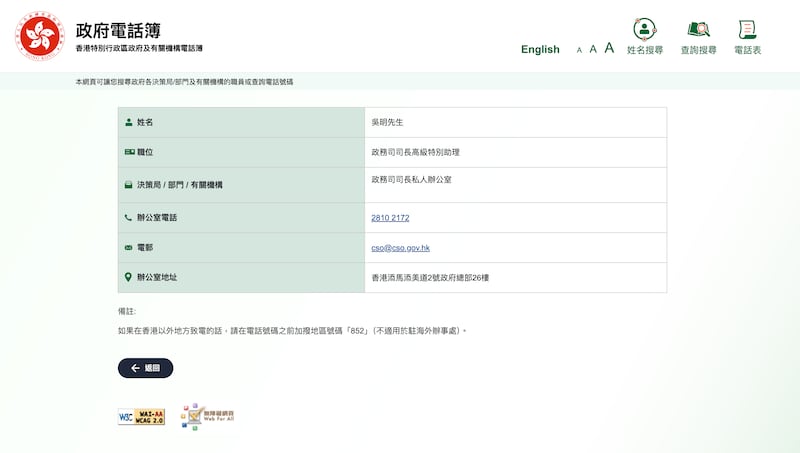Open the W3C WAI-AA WCAG 2.0 badge
Image resolution: width=800 pixels, height=453 pixels.
tap(141, 417)
